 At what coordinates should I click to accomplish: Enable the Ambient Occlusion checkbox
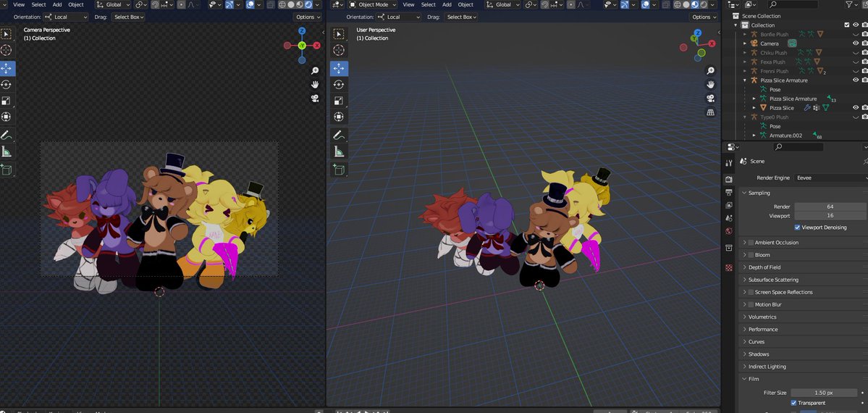click(751, 242)
